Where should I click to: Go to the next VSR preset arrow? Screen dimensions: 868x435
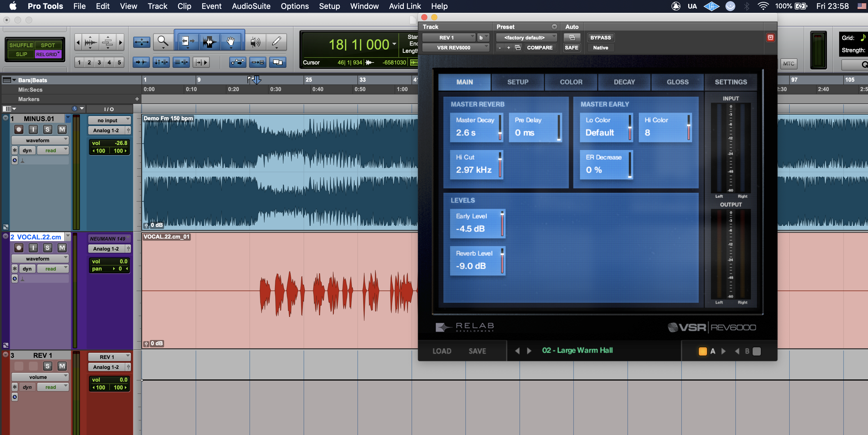coord(529,351)
